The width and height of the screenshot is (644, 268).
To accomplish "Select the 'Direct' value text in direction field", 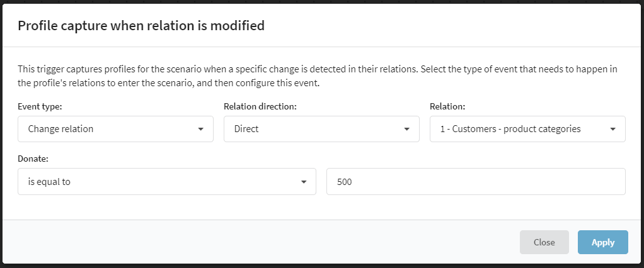I will (x=246, y=129).
